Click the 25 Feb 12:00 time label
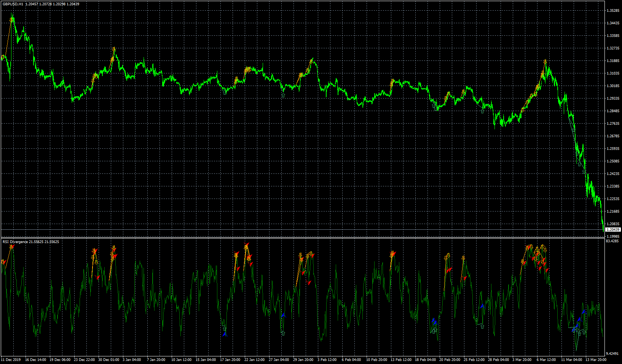The height and width of the screenshot is (364, 622). point(474,359)
